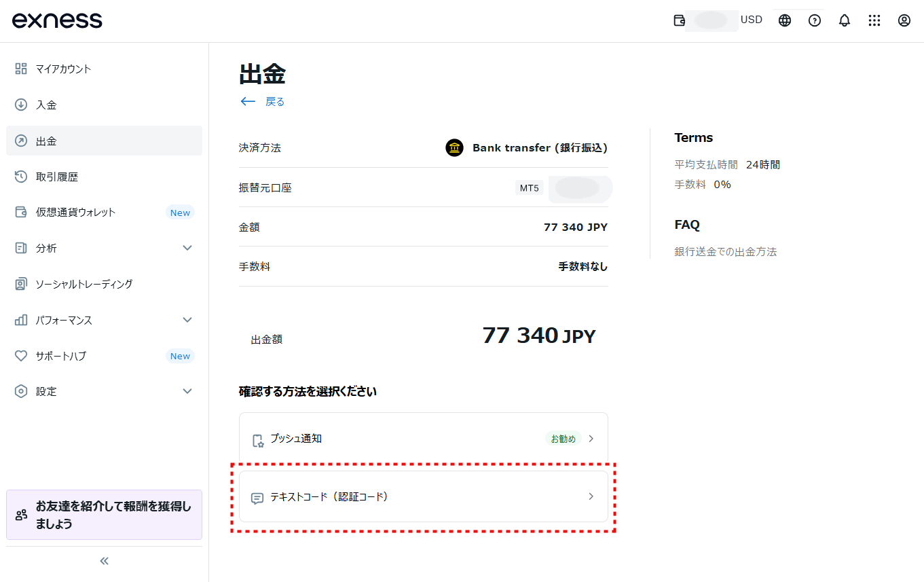Go to 入金 page

tap(104, 105)
